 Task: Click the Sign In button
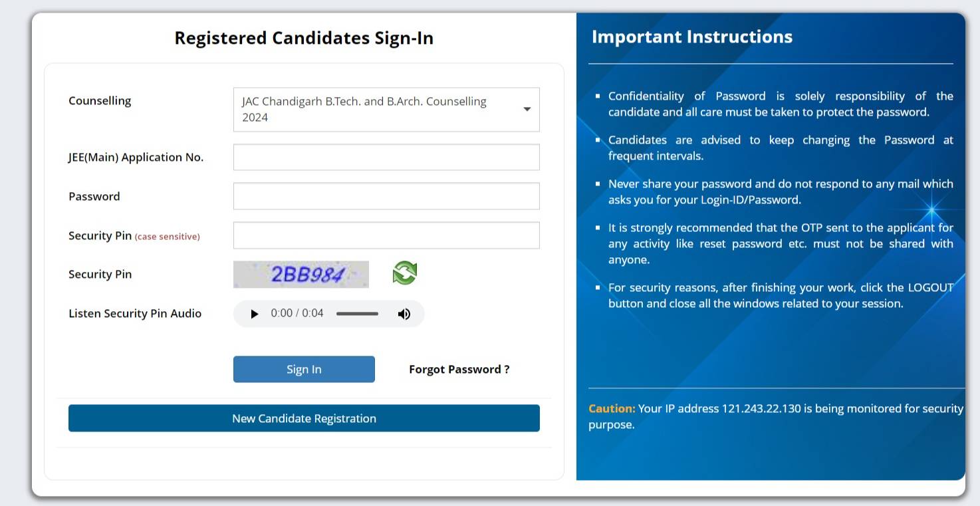click(x=303, y=369)
